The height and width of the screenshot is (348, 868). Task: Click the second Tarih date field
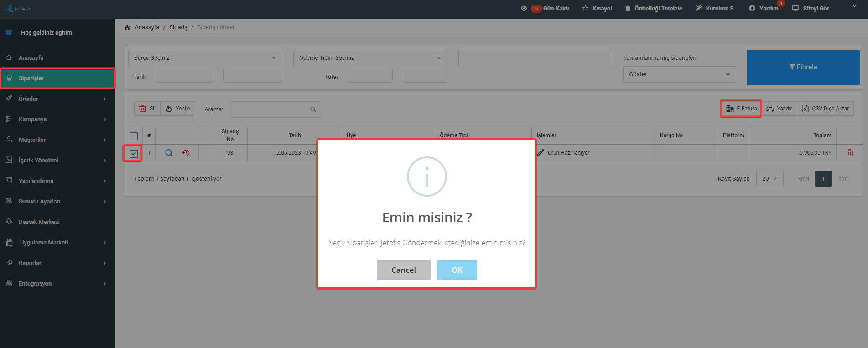(253, 76)
